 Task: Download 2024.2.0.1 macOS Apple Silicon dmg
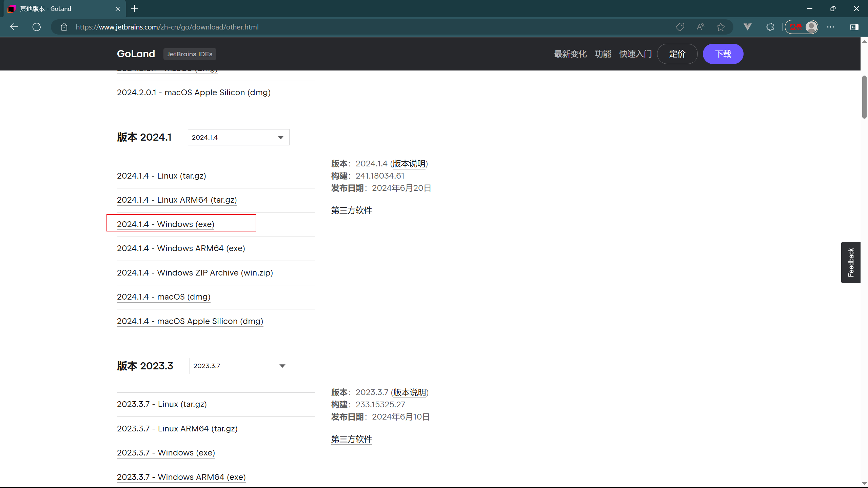[194, 93]
